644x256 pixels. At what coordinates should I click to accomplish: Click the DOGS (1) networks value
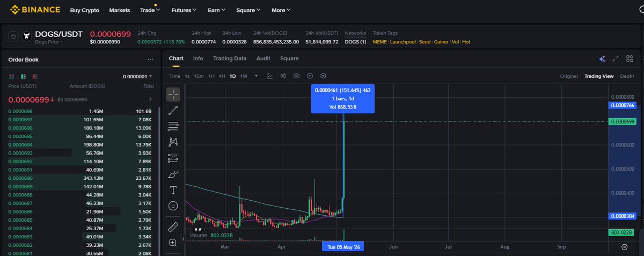tap(355, 42)
